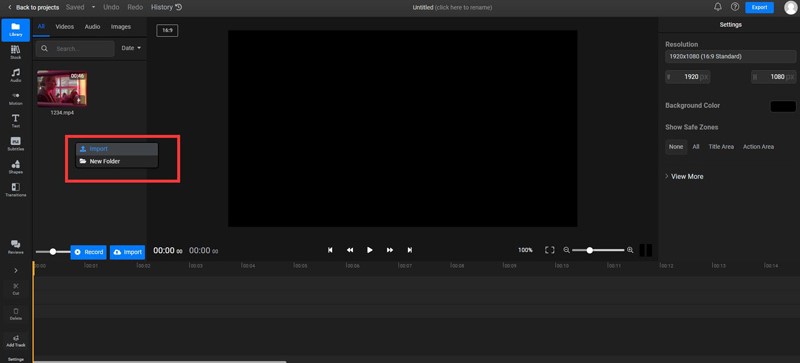Image resolution: width=800 pixels, height=363 pixels.
Task: Click the zoom in magnifier icon
Action: 630,250
